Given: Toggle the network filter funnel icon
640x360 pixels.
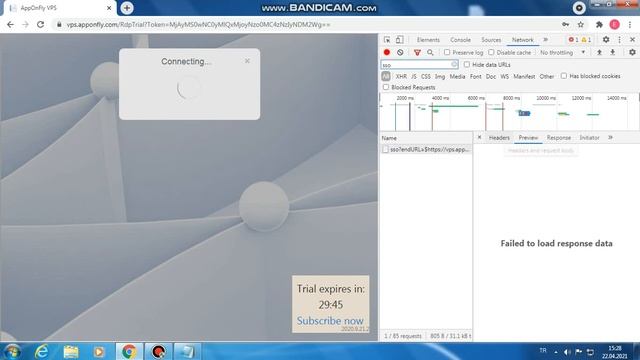Looking at the screenshot, I should (x=417, y=53).
